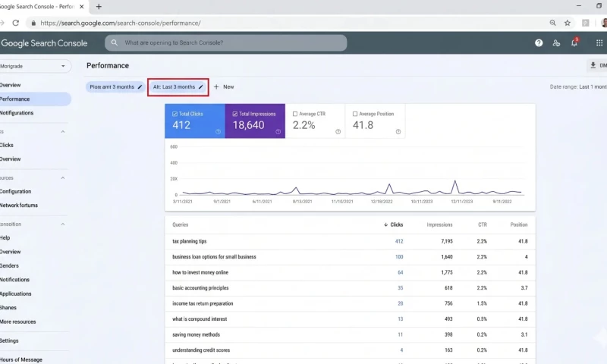Collapse the sidebar section above Configuration
607x364 pixels.
[63, 178]
